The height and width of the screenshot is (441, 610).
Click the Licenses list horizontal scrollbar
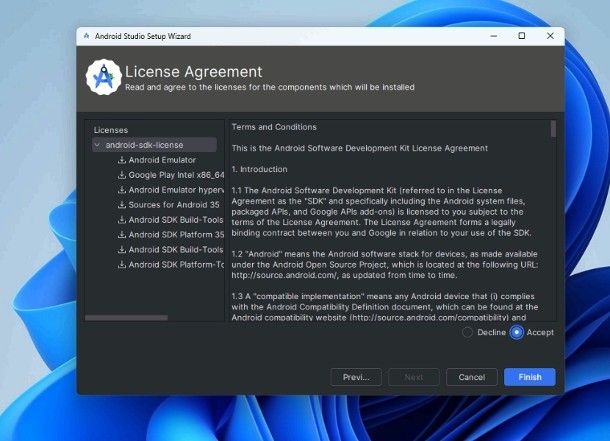[x=126, y=318]
